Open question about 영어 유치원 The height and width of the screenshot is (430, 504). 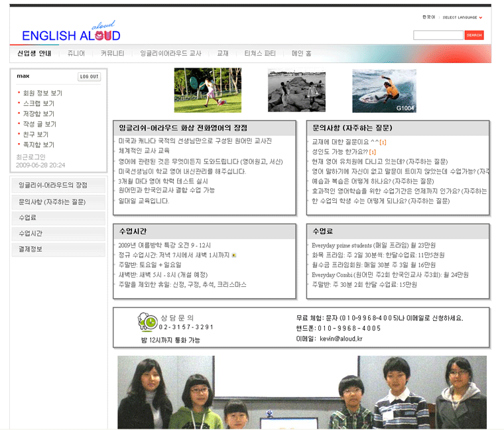tap(379, 162)
